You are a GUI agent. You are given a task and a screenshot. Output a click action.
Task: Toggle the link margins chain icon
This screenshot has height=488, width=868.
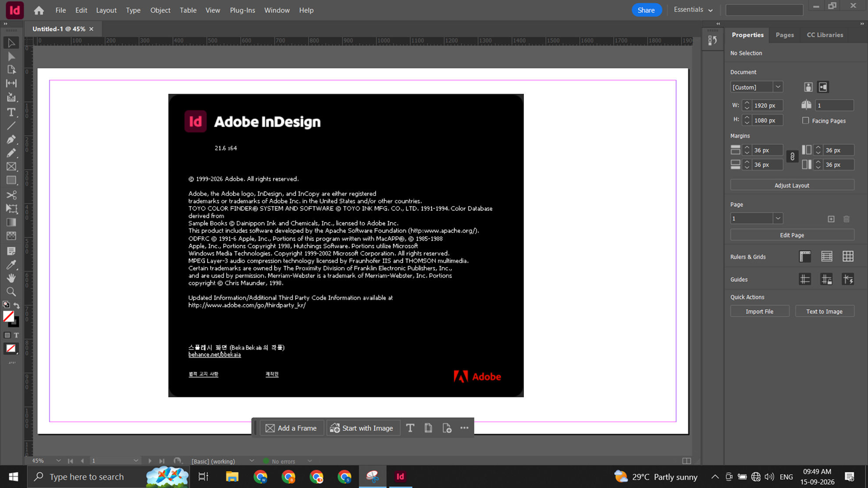(x=792, y=157)
